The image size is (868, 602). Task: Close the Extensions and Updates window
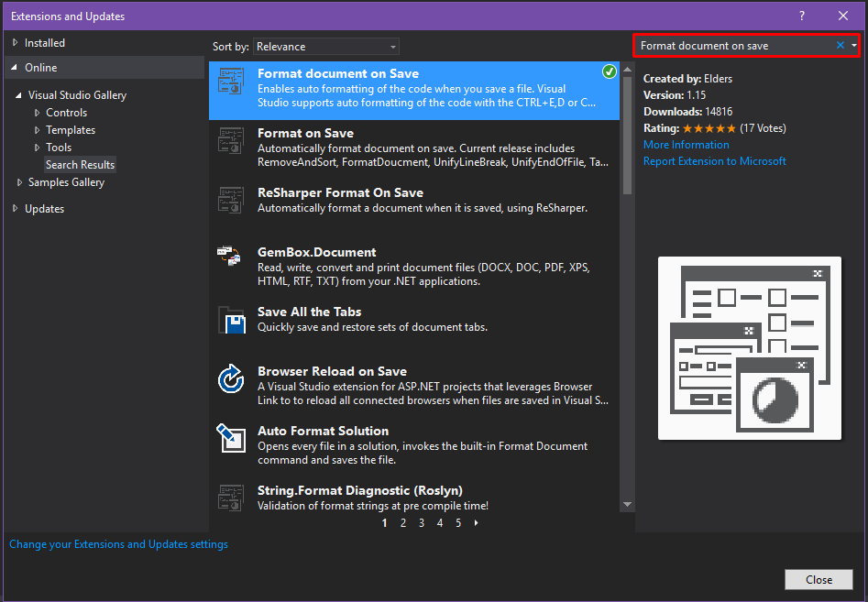[x=842, y=16]
